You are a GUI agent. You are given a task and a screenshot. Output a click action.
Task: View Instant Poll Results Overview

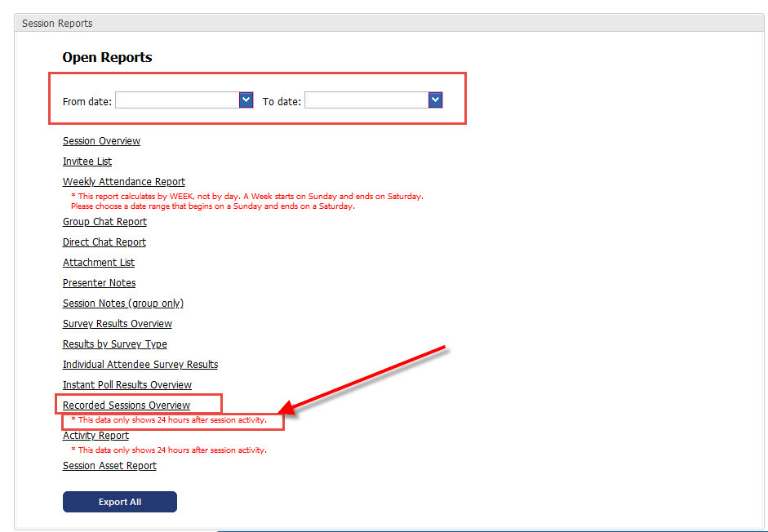click(127, 385)
